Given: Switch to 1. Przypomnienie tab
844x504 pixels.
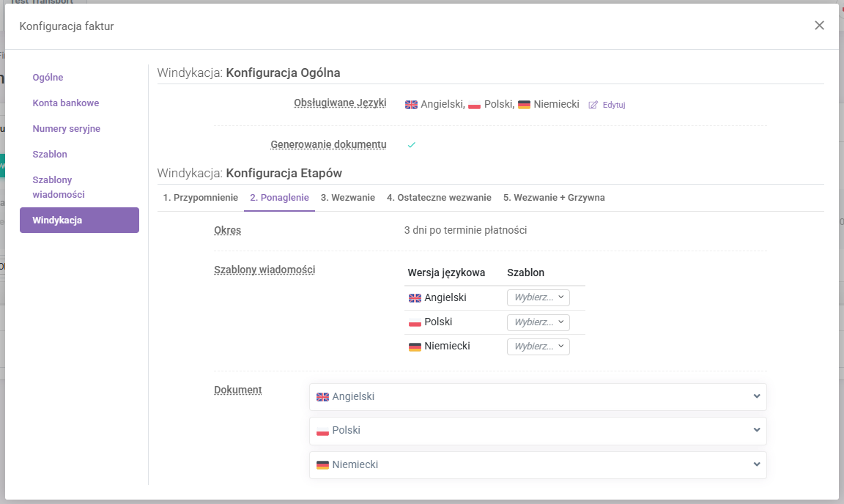Looking at the screenshot, I should click(x=200, y=198).
